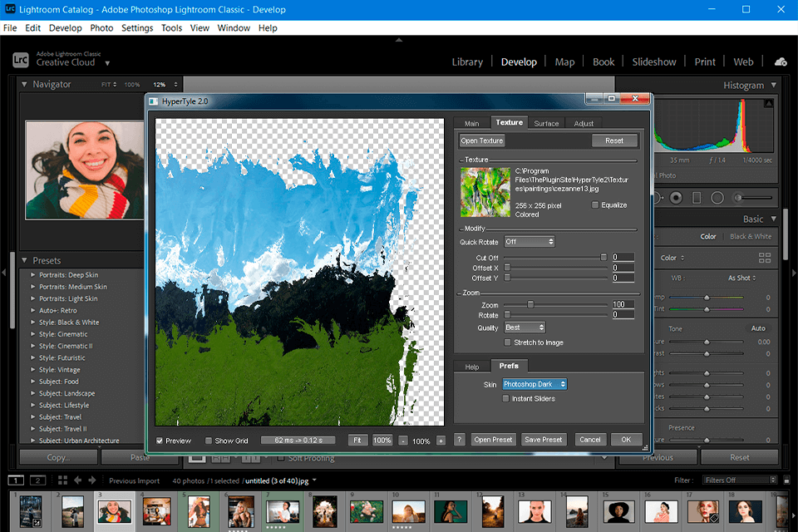This screenshot has height=532, width=798.
Task: Open the Settings menu
Action: coord(137,28)
